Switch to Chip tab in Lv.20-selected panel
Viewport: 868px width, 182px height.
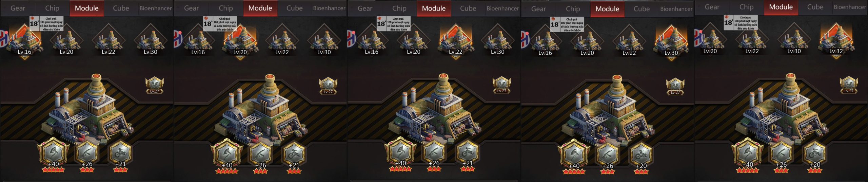click(225, 8)
